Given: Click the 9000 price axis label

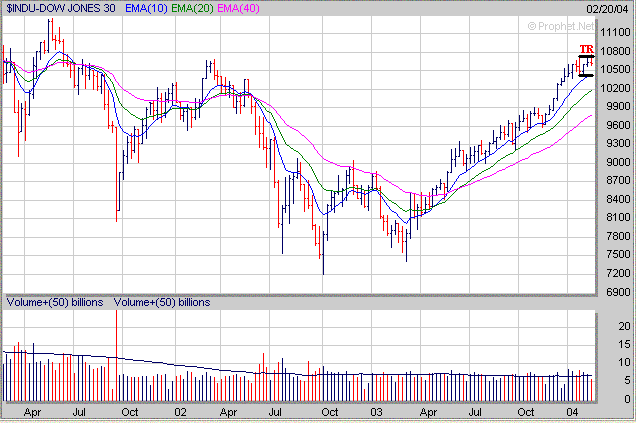Looking at the screenshot, I should 618,162.
